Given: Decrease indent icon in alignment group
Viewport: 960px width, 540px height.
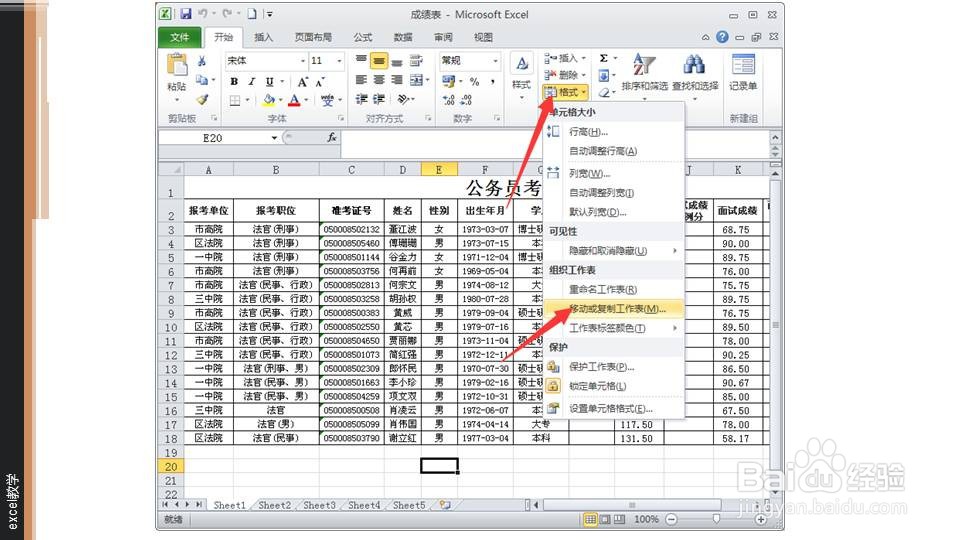Looking at the screenshot, I should click(362, 99).
